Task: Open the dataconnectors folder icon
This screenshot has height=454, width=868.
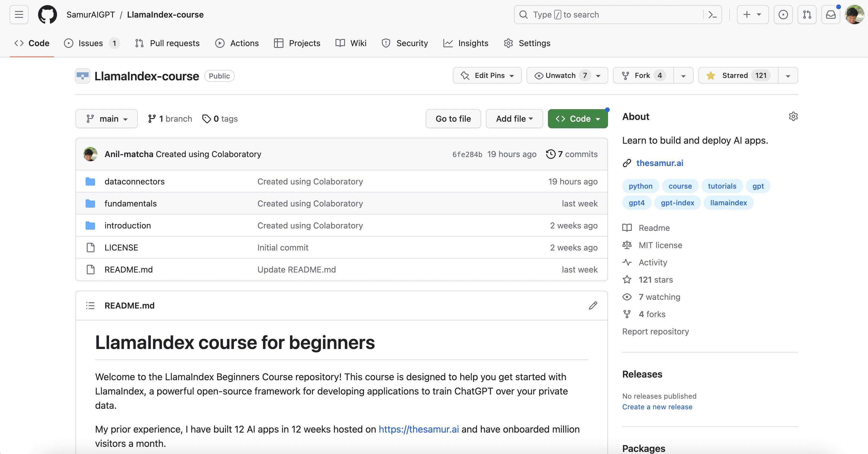Action: [90, 181]
